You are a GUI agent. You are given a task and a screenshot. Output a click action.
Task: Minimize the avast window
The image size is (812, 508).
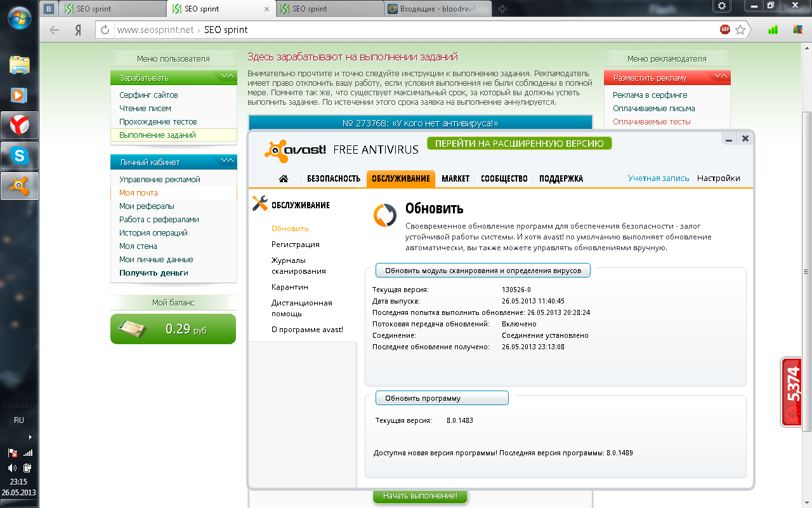coord(729,138)
